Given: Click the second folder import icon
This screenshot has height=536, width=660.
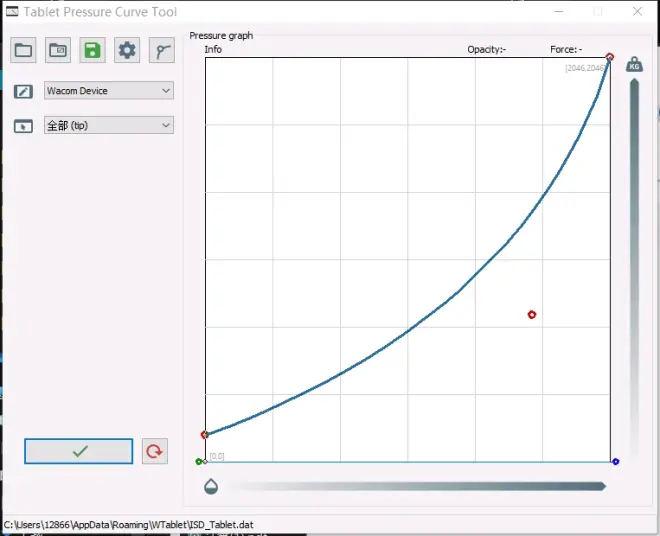Looking at the screenshot, I should pyautogui.click(x=58, y=51).
